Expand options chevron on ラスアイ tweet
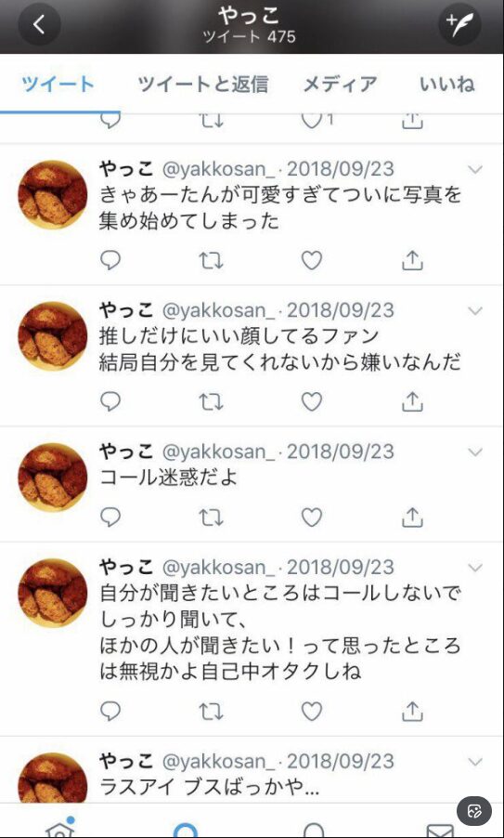The height and width of the screenshot is (838, 504). (474, 761)
